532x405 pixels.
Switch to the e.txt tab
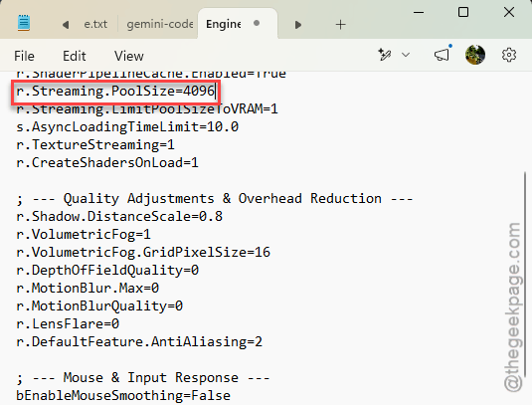coord(95,24)
